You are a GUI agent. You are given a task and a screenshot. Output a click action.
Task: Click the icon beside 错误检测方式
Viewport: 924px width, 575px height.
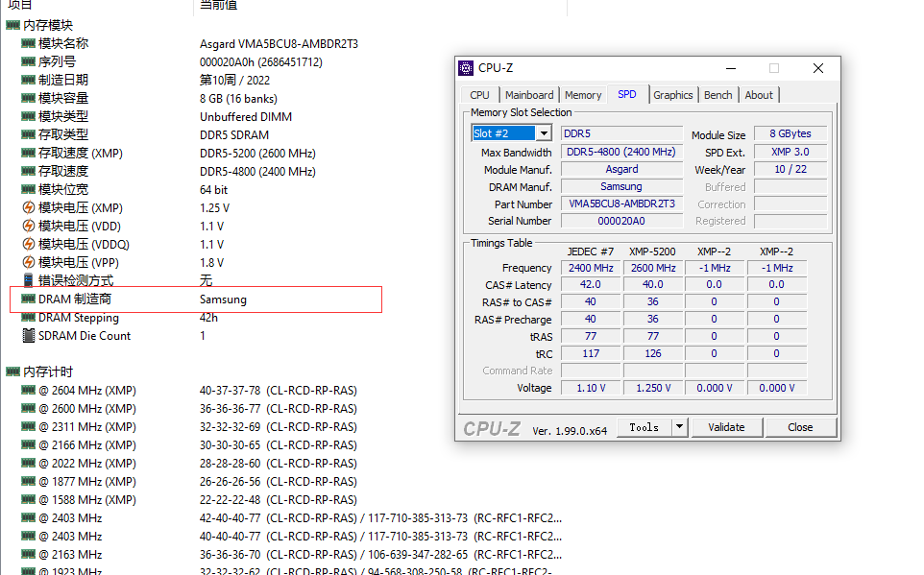click(x=28, y=280)
